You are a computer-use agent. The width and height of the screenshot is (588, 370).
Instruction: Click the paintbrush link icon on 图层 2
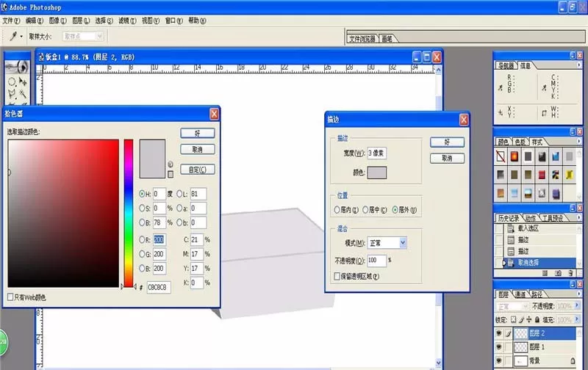click(508, 333)
